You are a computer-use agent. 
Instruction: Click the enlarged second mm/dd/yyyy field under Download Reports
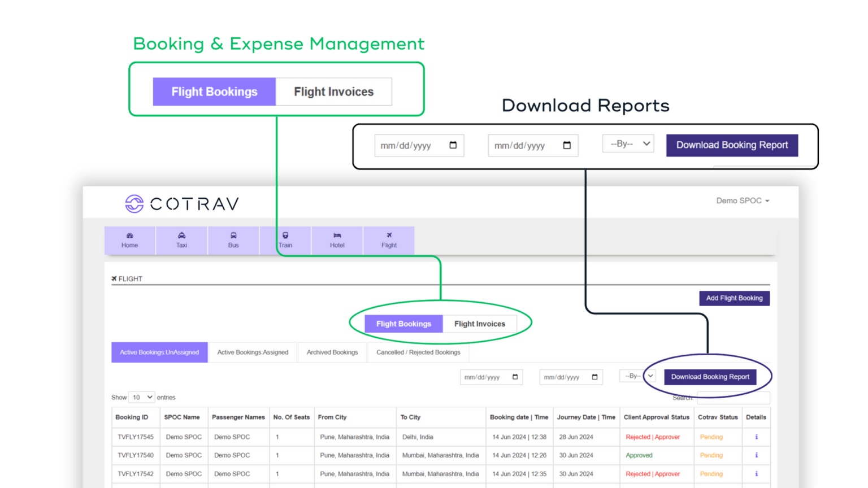[533, 145]
